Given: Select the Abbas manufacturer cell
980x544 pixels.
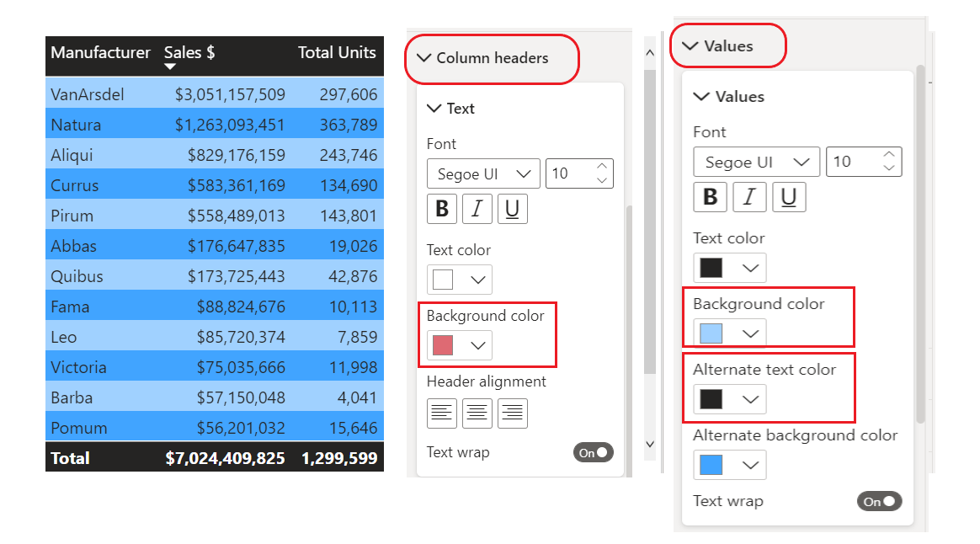Looking at the screenshot, I should pyautogui.click(x=74, y=246).
